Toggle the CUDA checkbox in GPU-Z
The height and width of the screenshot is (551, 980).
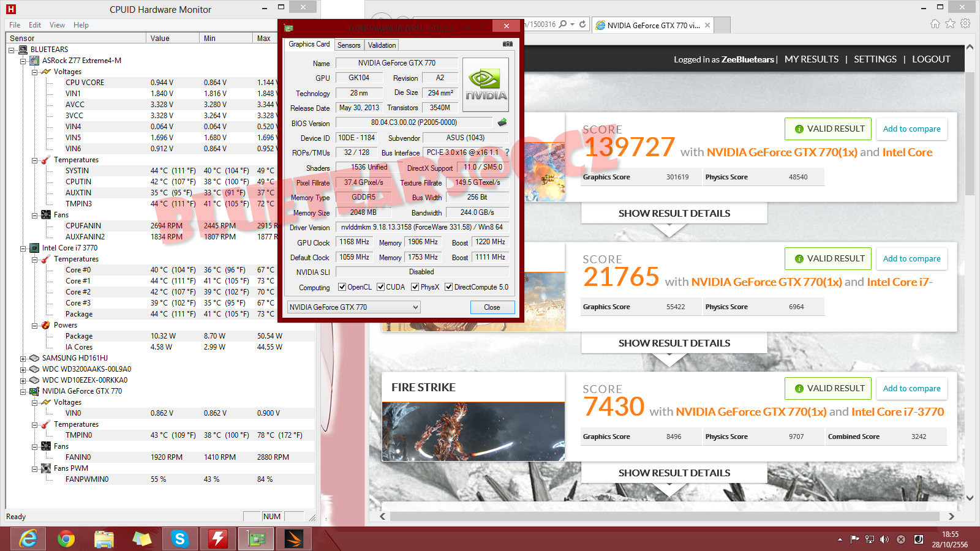380,287
